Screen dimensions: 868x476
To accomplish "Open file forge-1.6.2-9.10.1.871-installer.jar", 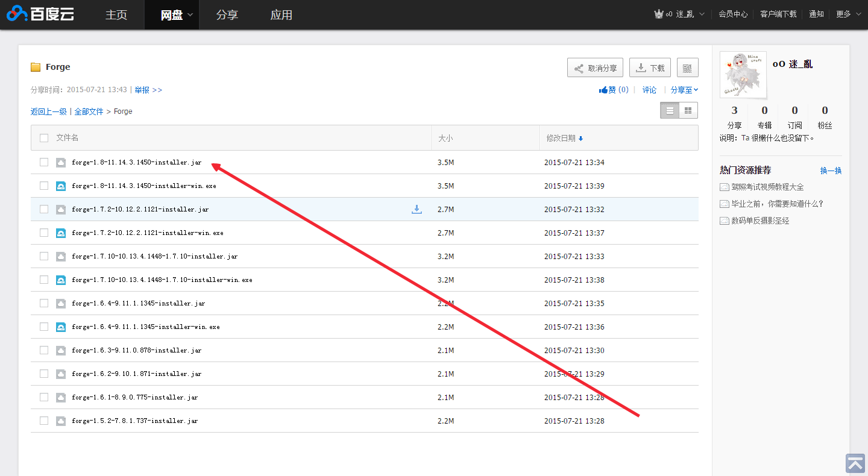I will click(x=136, y=374).
